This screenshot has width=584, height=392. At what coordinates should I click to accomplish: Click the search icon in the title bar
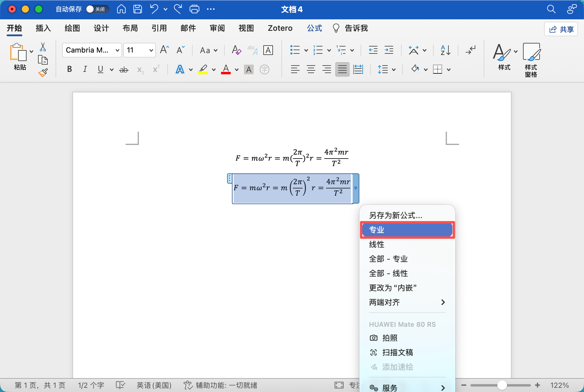click(x=551, y=9)
